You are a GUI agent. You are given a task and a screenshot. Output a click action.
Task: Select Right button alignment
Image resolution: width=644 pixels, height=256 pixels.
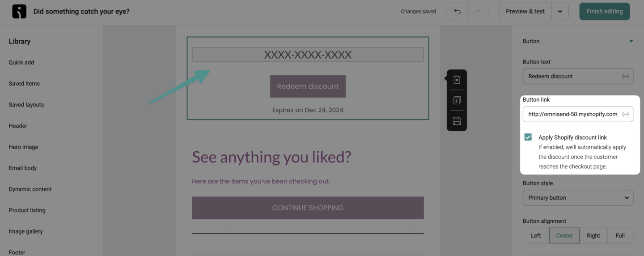pyautogui.click(x=593, y=235)
